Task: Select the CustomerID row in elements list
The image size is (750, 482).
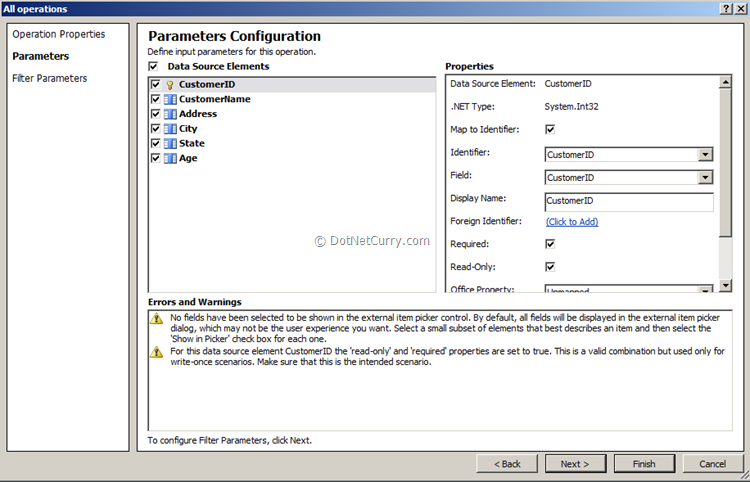Action: (292, 85)
